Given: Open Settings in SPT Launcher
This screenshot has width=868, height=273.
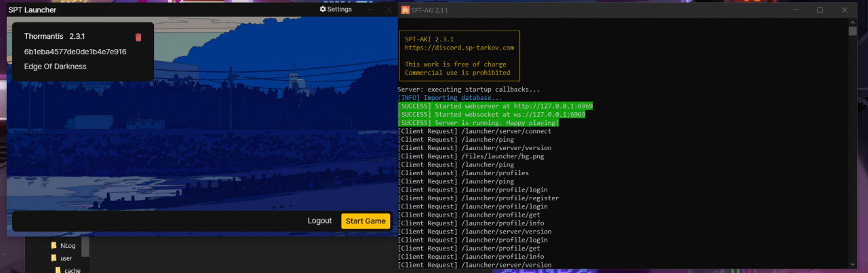Looking at the screenshot, I should click(x=336, y=10).
